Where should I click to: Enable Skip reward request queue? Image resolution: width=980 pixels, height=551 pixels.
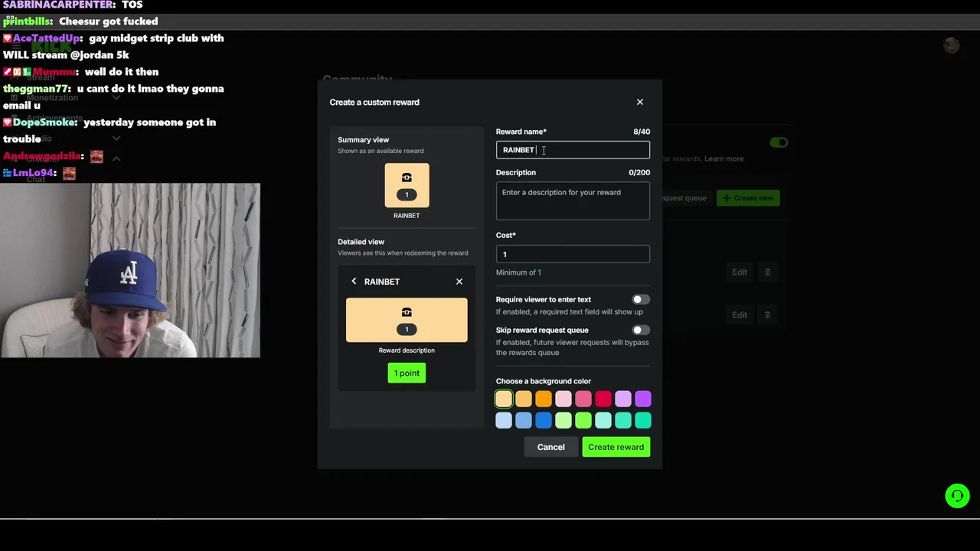coord(641,330)
